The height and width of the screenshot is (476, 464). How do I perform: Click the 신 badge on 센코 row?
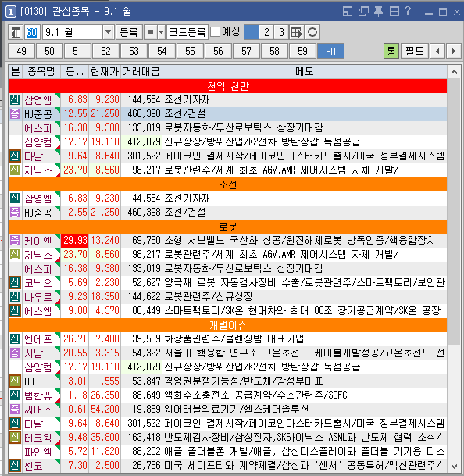coord(15,465)
